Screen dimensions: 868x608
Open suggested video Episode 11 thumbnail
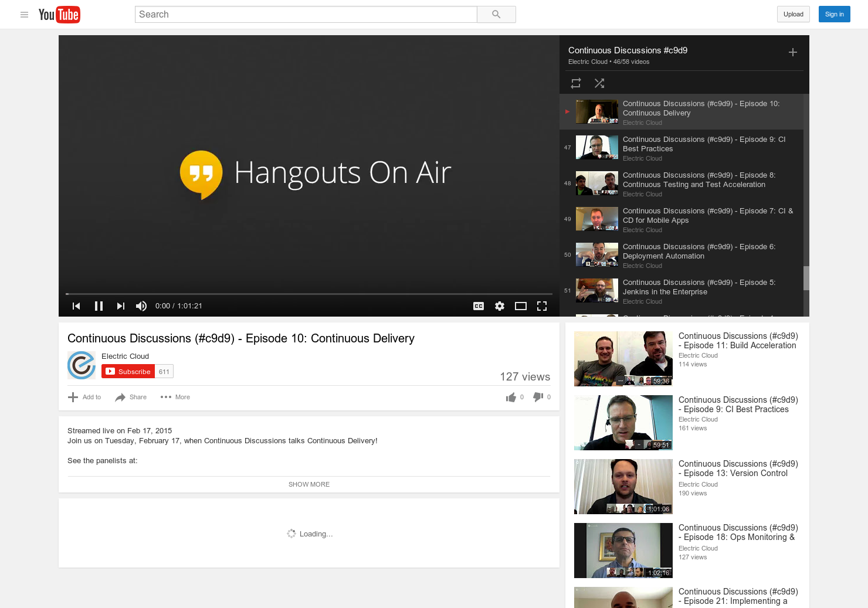pos(623,359)
